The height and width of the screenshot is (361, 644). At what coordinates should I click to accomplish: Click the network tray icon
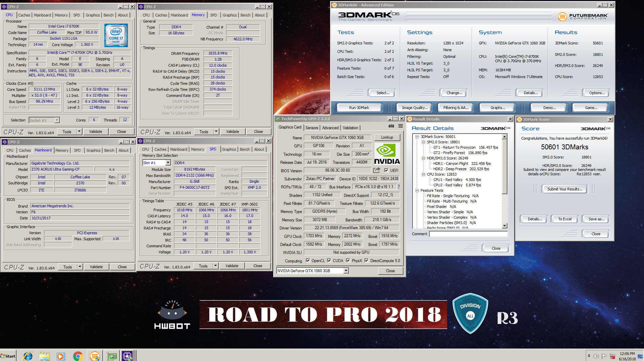(612, 356)
